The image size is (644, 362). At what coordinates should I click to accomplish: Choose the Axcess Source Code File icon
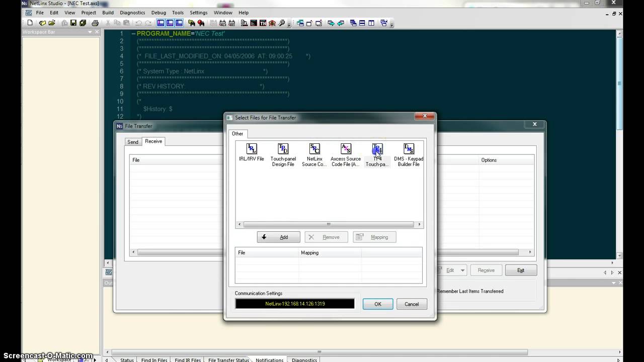click(346, 155)
